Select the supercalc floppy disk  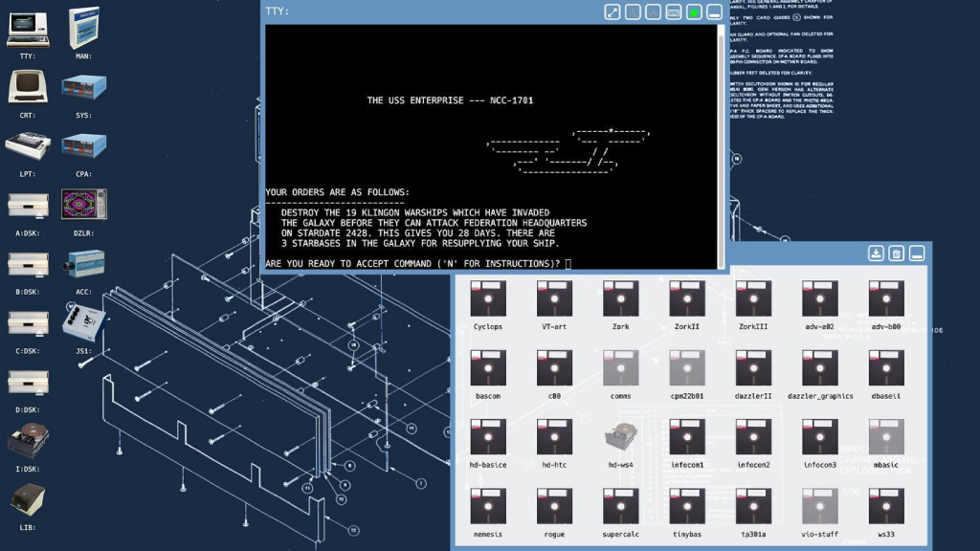click(x=620, y=507)
